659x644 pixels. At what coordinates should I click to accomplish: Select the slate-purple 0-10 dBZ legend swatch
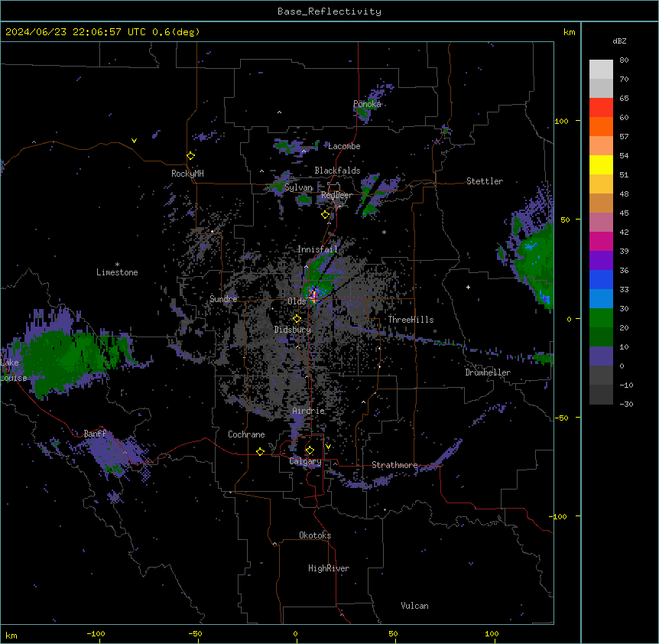tap(601, 356)
